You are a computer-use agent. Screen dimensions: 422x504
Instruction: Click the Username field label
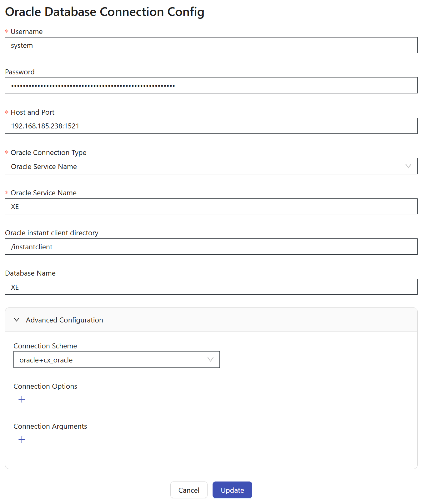[27, 32]
